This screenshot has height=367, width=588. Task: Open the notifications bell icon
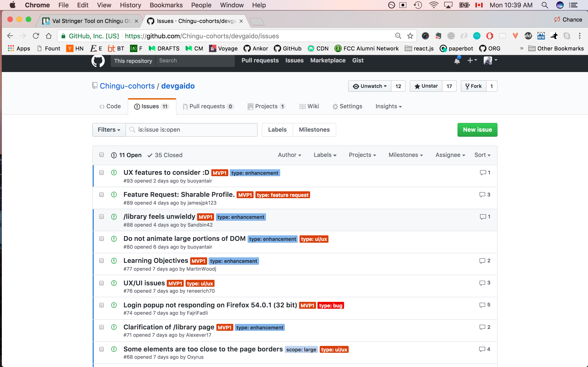[x=457, y=61]
